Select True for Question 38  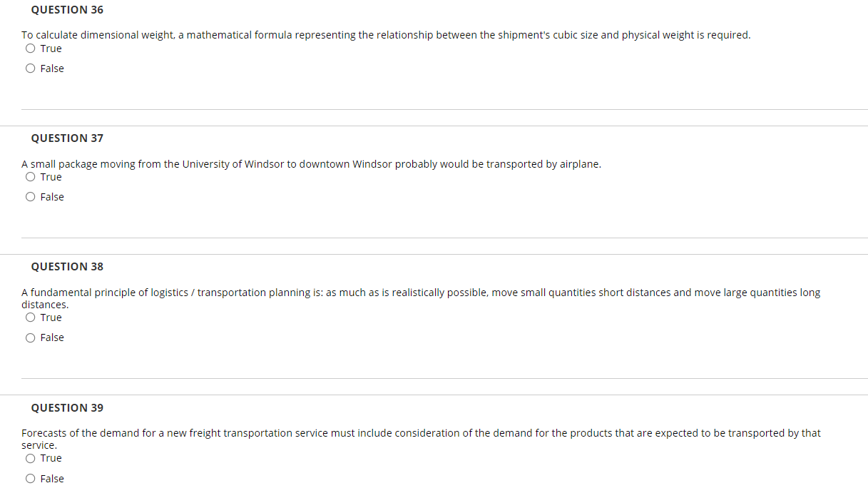pyautogui.click(x=30, y=317)
